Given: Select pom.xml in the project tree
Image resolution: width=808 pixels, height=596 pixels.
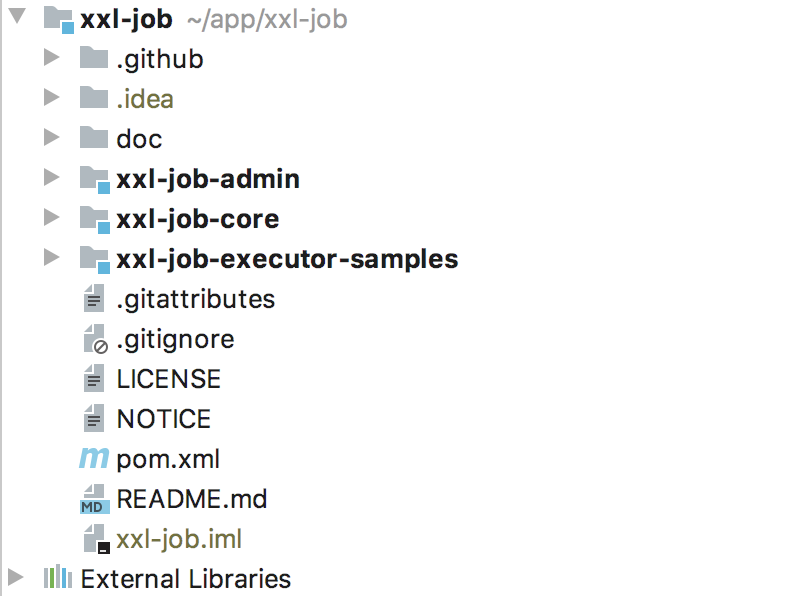Looking at the screenshot, I should point(168,459).
